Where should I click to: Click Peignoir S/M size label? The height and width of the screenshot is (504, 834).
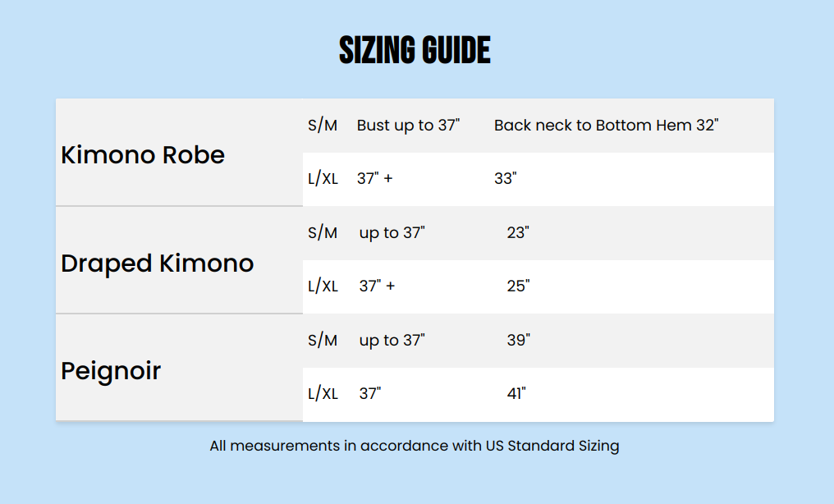coord(323,341)
